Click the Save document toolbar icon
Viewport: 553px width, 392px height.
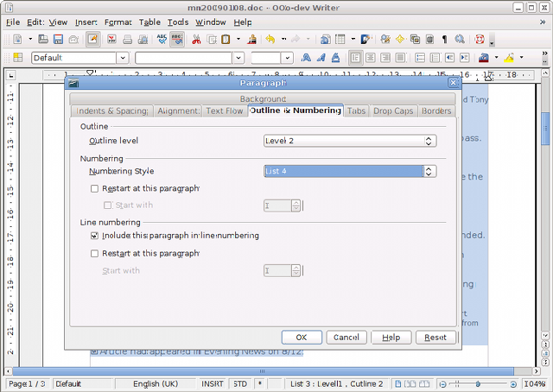pyautogui.click(x=58, y=40)
